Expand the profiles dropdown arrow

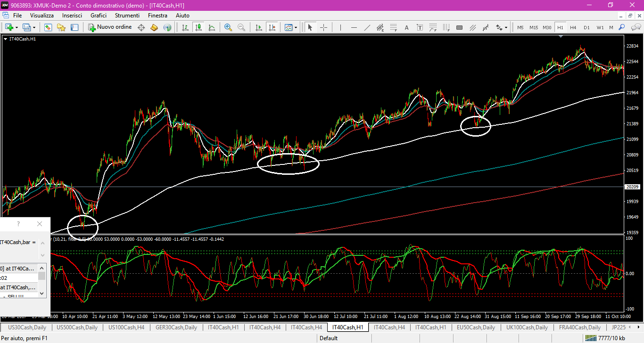click(34, 27)
